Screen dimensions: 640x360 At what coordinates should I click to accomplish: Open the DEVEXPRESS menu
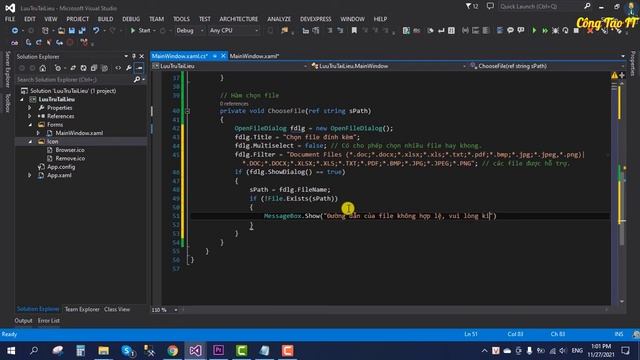(x=316, y=19)
